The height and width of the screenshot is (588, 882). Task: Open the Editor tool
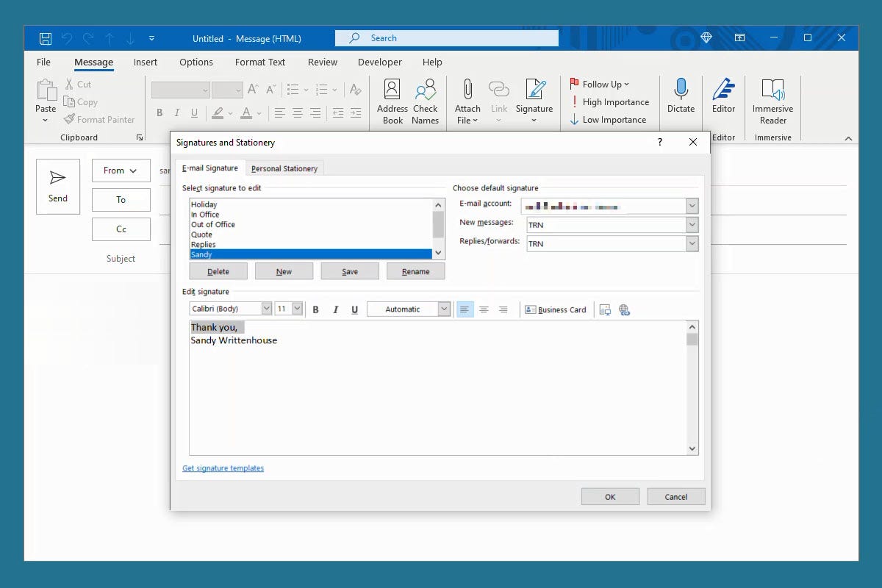[x=724, y=99]
